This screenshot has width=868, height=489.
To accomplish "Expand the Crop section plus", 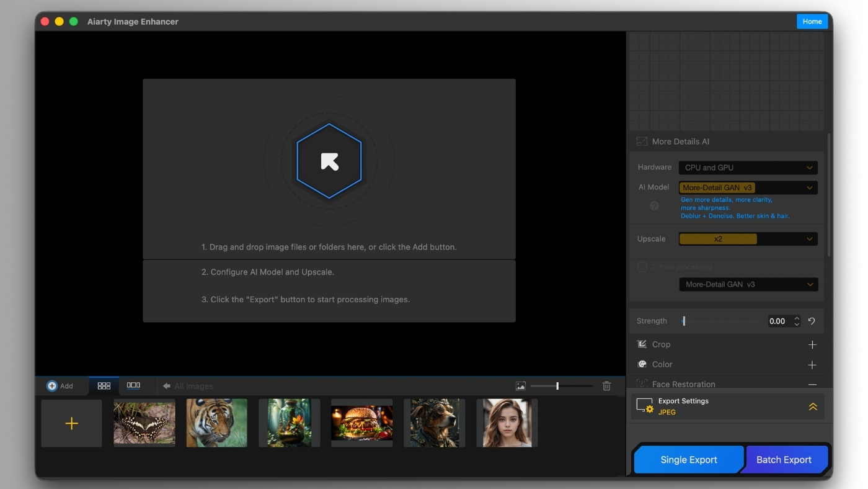I will [812, 344].
